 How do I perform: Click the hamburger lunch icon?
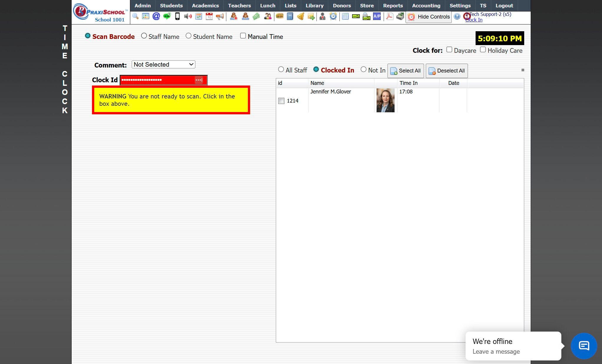(279, 16)
